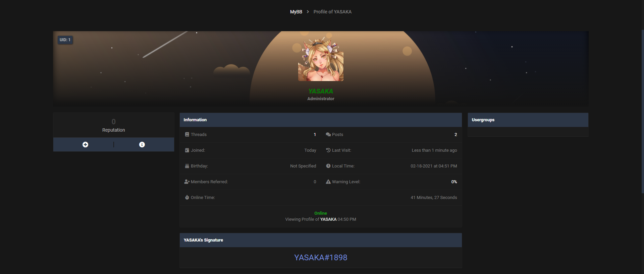Click the Local Time clock icon
Viewport: 644px width, 274px height.
pos(328,166)
